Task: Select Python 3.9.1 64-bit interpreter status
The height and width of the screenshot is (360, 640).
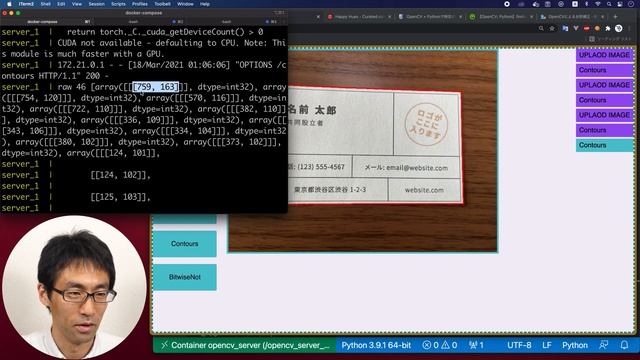Action: pos(376,345)
